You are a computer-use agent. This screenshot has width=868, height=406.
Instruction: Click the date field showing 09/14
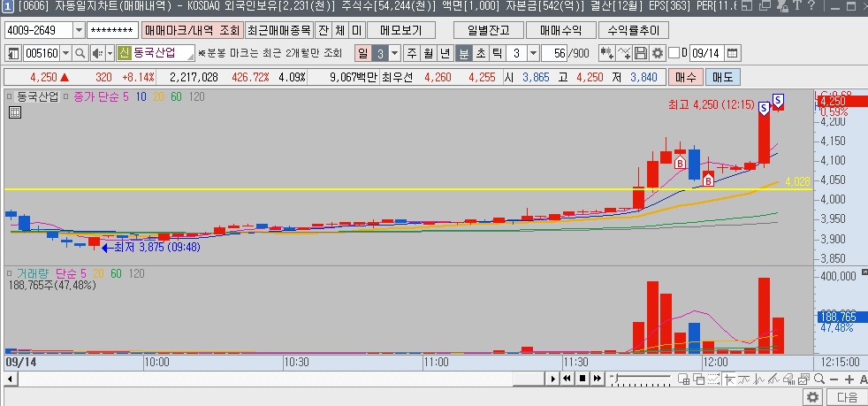coord(706,53)
